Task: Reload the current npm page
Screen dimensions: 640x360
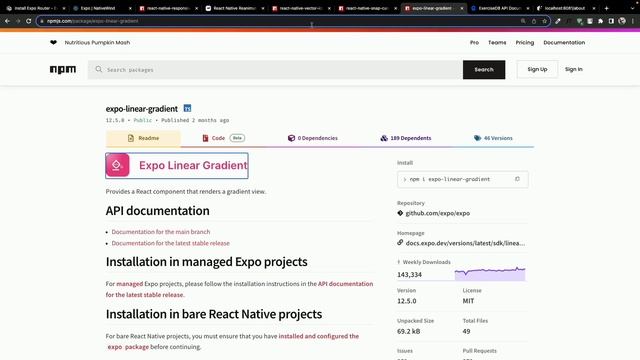Action: (x=29, y=21)
